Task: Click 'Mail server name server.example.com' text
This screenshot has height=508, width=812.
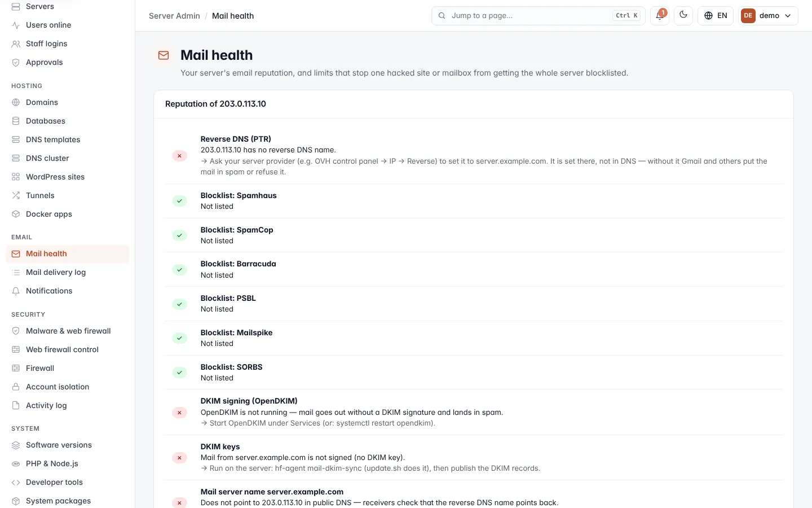Action: click(272, 492)
